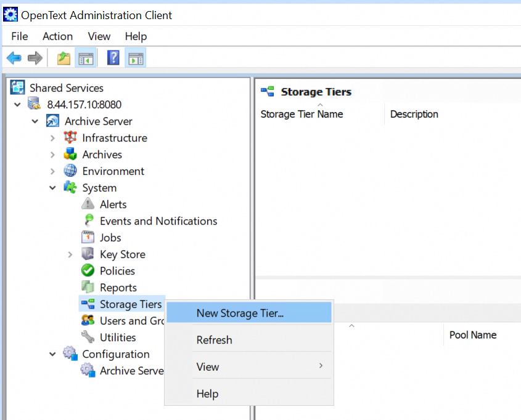Click the Storage Tiers panel header icon
Viewport: 521px width, 420px height.
coord(268,91)
